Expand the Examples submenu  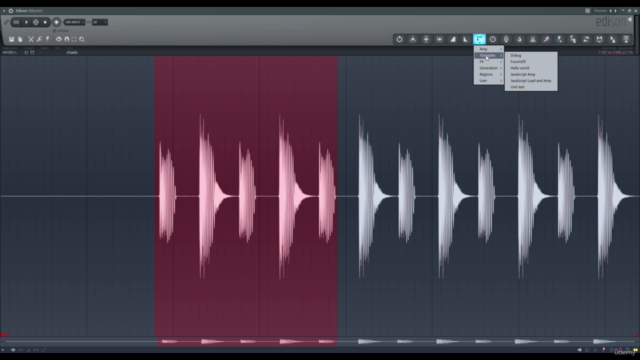point(489,55)
